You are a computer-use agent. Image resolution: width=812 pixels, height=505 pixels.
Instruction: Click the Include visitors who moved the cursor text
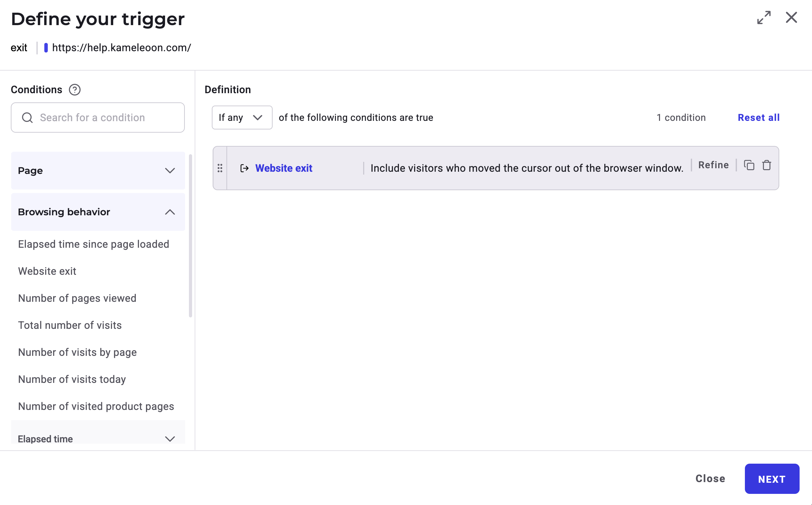click(x=527, y=168)
